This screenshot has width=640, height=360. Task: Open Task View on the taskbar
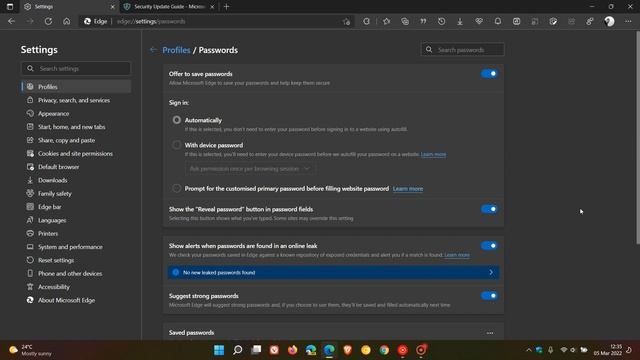(256, 350)
